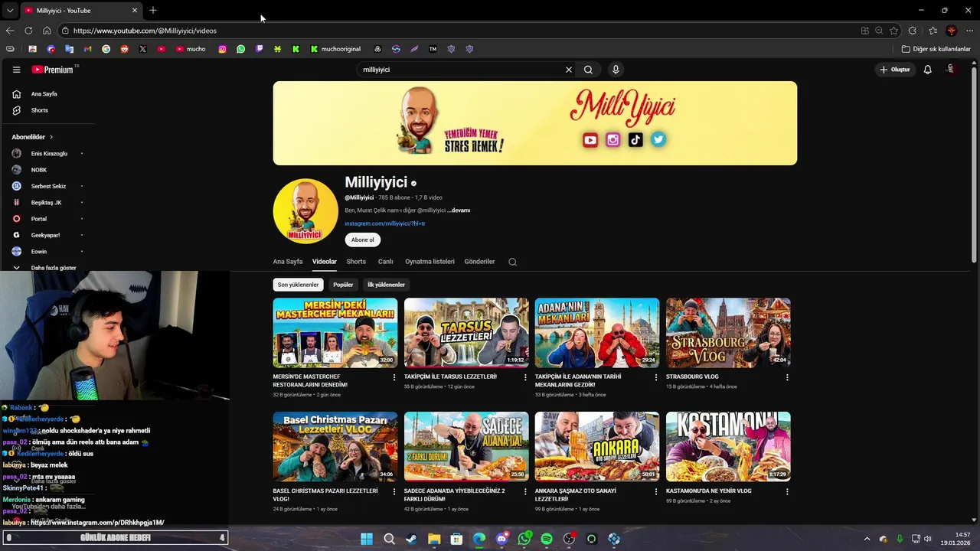Open the instagram.com/milliyiyici link

pyautogui.click(x=385, y=223)
